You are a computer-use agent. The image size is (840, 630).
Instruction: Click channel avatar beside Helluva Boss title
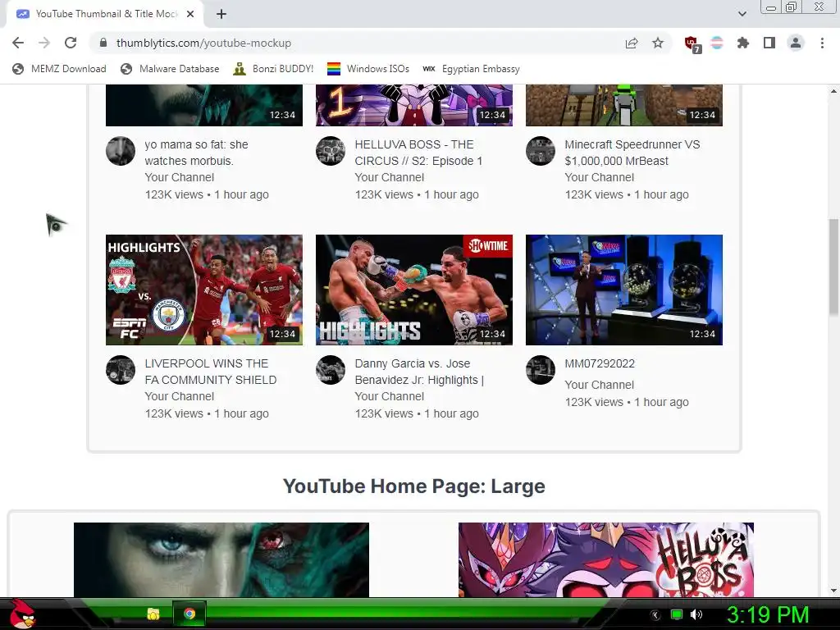pyautogui.click(x=331, y=151)
